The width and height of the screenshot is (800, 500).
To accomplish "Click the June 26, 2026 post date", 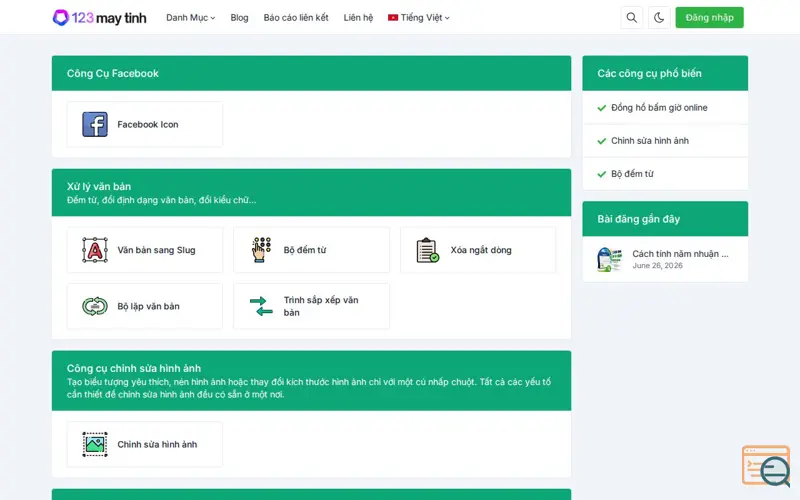I will (657, 265).
